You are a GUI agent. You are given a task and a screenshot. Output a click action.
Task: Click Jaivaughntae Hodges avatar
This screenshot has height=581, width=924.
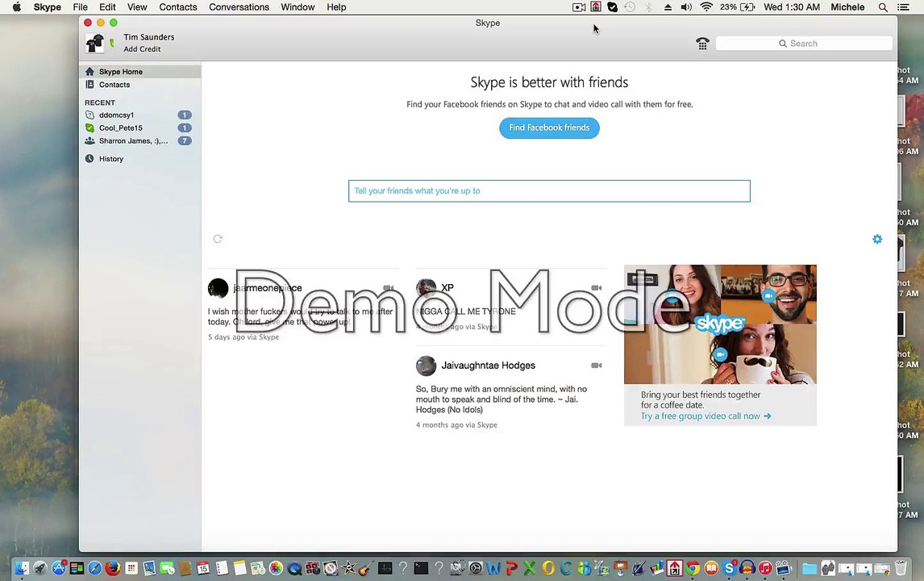pyautogui.click(x=426, y=366)
